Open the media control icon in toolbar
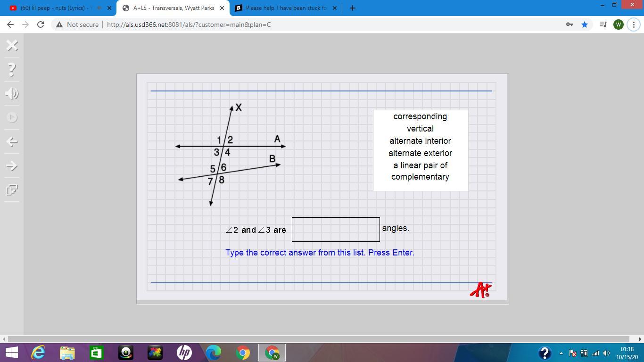The height and width of the screenshot is (362, 644). click(x=603, y=25)
